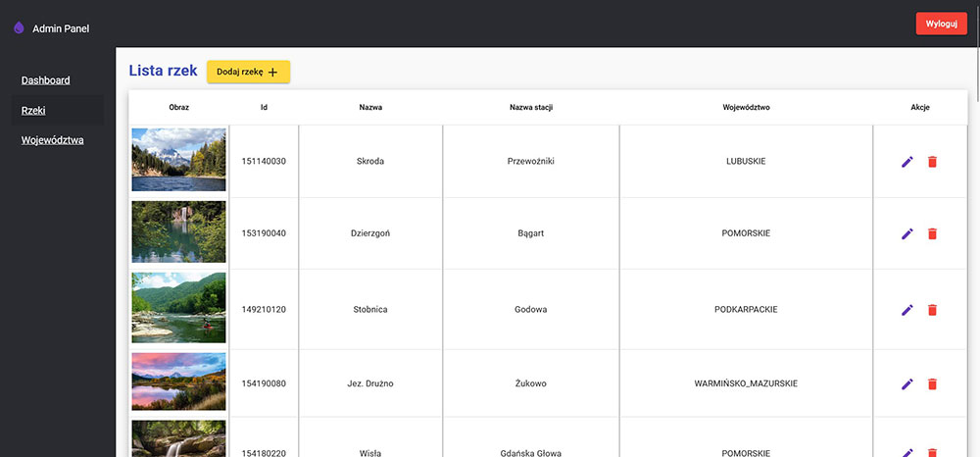Viewport: 980px width, 457px height.
Task: Click station name Przewoźniki
Action: tap(530, 161)
